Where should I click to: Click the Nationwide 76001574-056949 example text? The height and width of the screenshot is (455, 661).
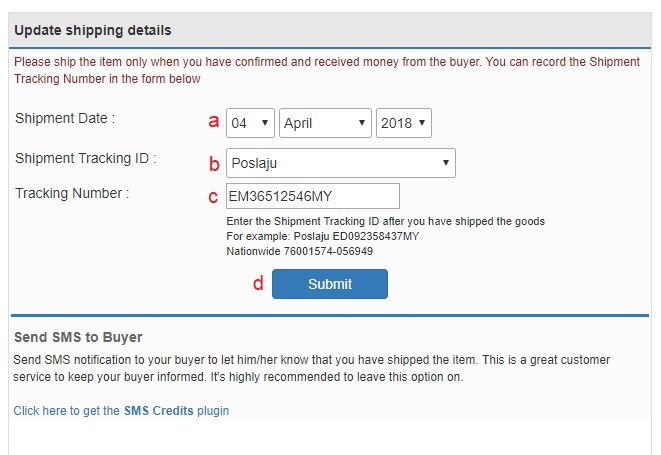point(299,251)
